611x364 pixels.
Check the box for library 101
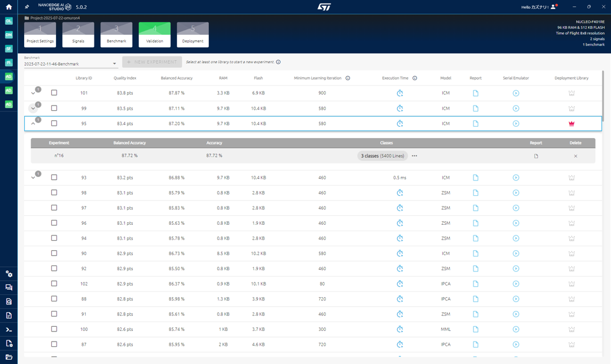point(54,93)
